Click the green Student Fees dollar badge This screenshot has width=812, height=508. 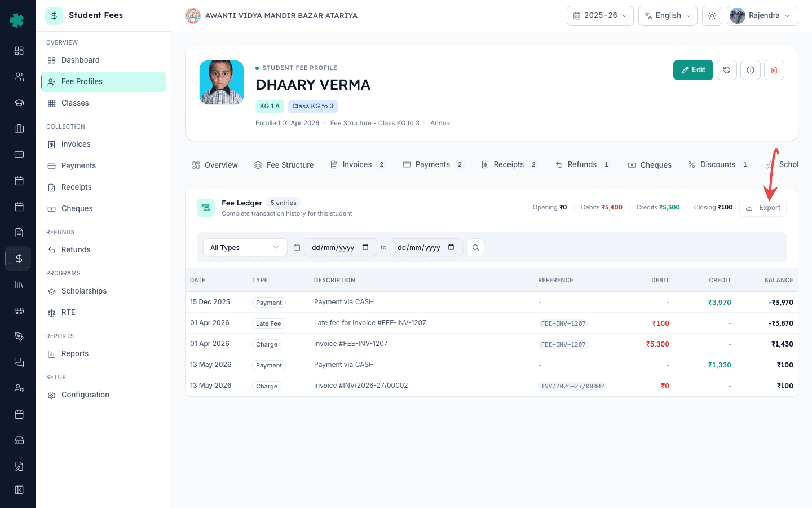coord(54,16)
